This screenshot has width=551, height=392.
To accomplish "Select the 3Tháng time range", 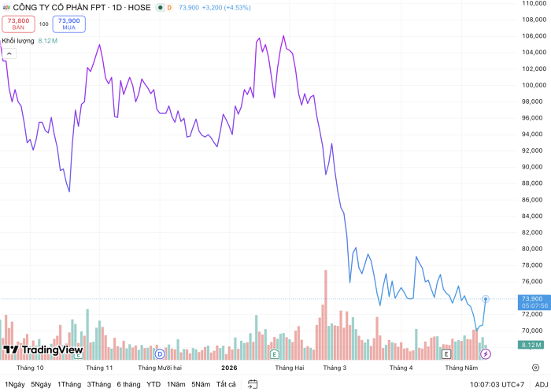I will [99, 384].
